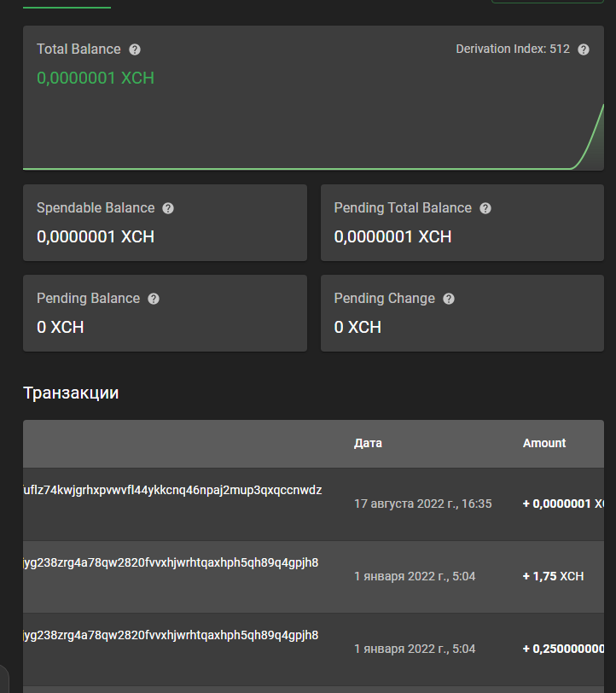Click the Spendable Balance amount value
616x693 pixels.
[x=96, y=237]
